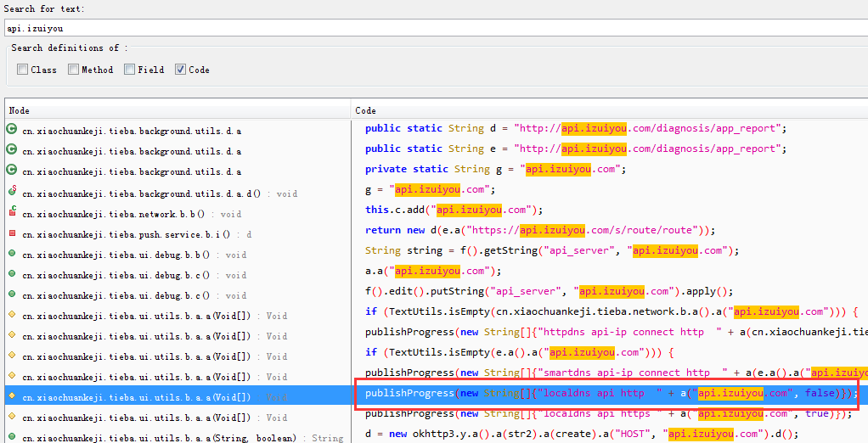Click green method icon for ui.debug.b.b()
The height and width of the screenshot is (443, 868).
[x=12, y=253]
